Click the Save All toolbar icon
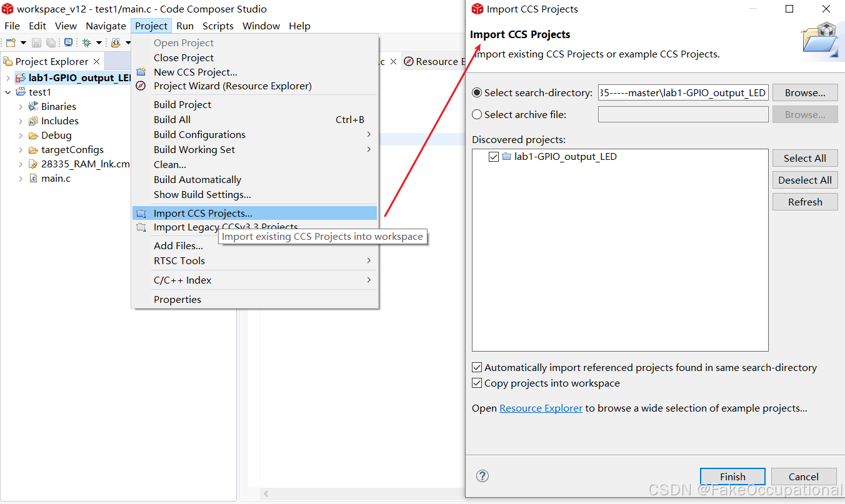 [51, 42]
